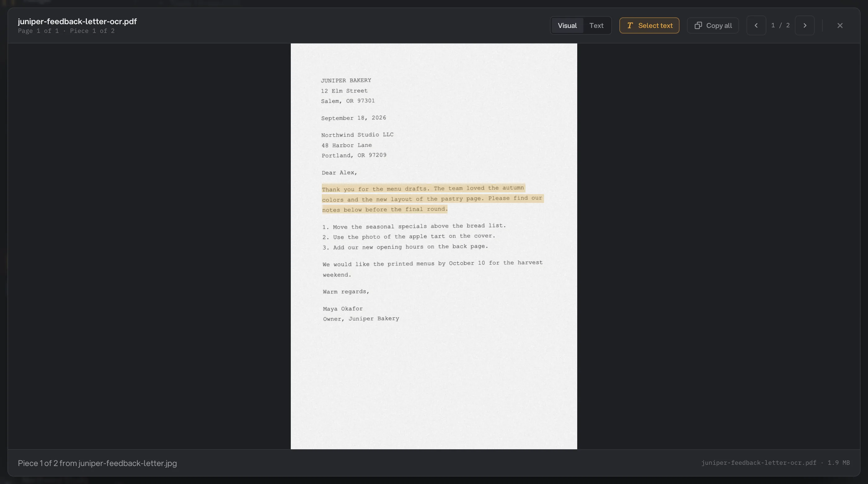The image size is (868, 484).
Task: Click the copy icon in Copy all
Action: (x=698, y=26)
